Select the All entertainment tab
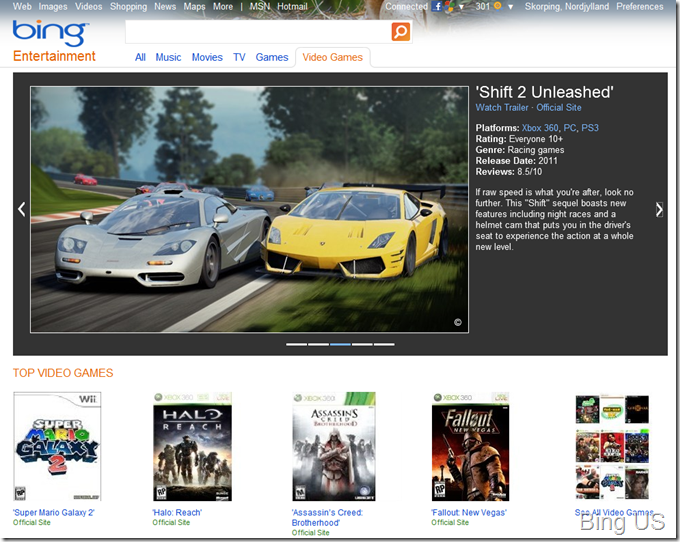Screen dimensions: 680x542 pyautogui.click(x=140, y=57)
